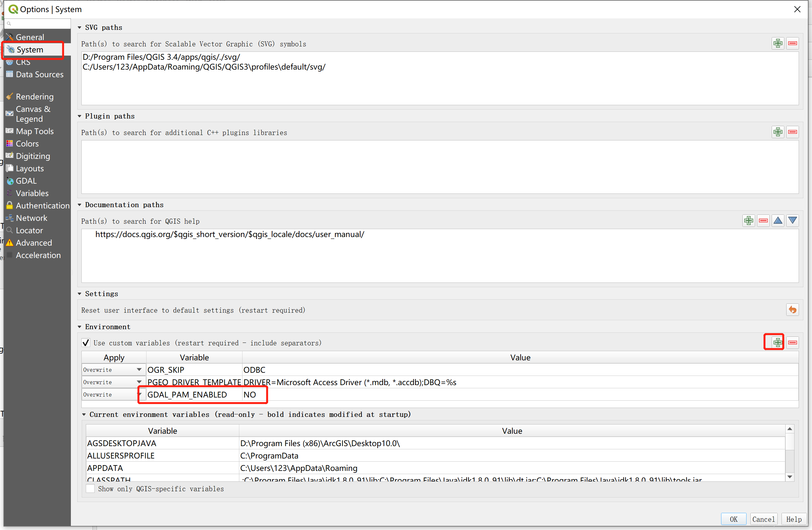Click the Variables sidebar icon
The height and width of the screenshot is (530, 812).
tap(10, 193)
